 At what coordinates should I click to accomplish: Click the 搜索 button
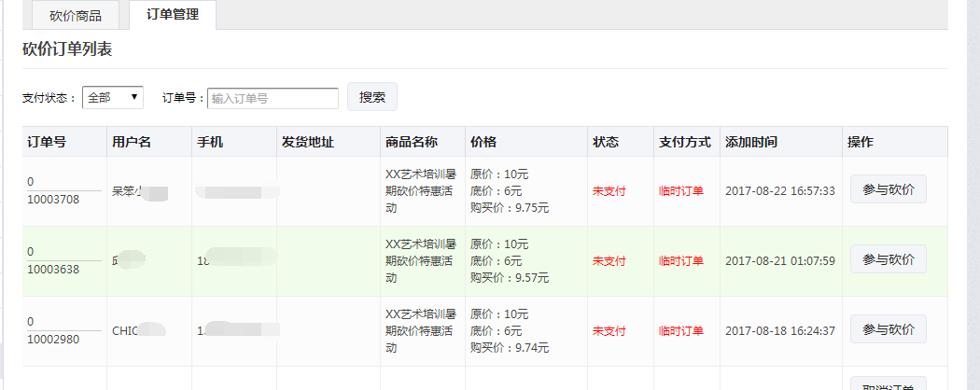coord(371,97)
